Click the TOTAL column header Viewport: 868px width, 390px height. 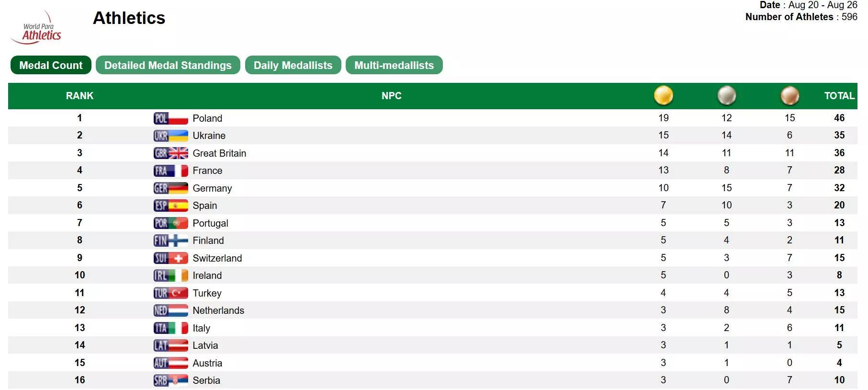pyautogui.click(x=839, y=96)
